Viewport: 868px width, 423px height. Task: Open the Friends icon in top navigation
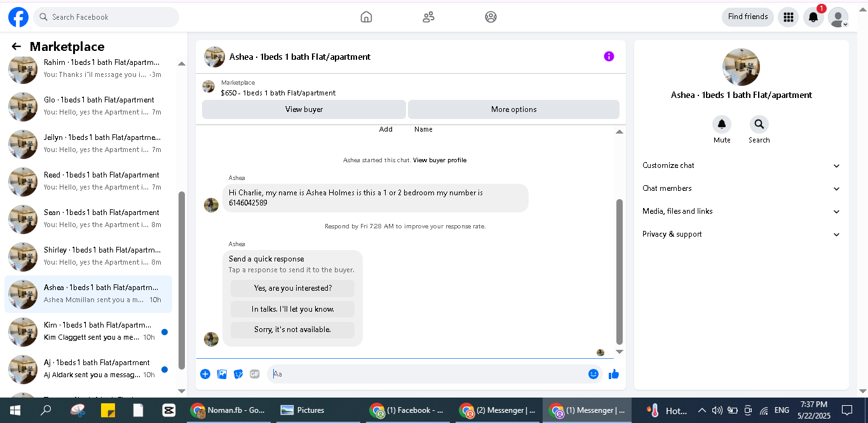428,17
